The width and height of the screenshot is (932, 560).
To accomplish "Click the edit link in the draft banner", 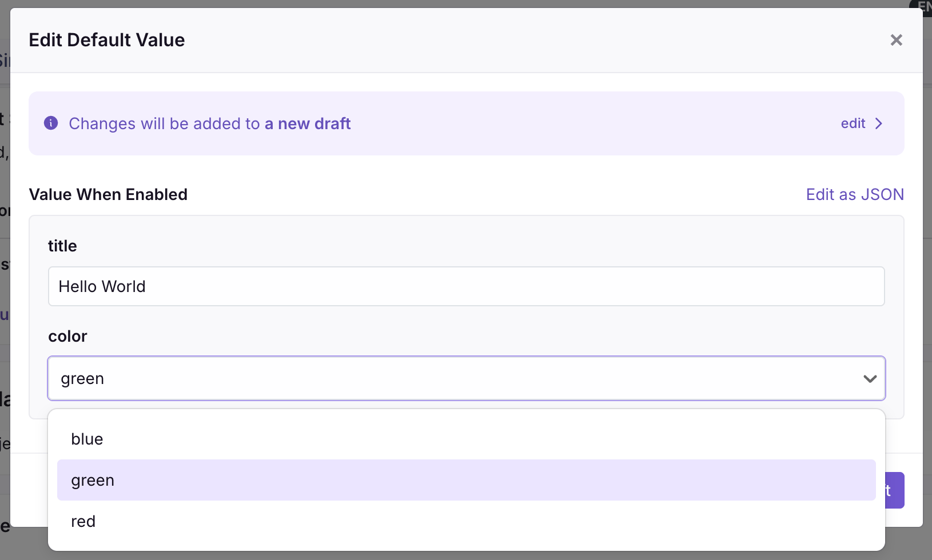I will pos(852,123).
